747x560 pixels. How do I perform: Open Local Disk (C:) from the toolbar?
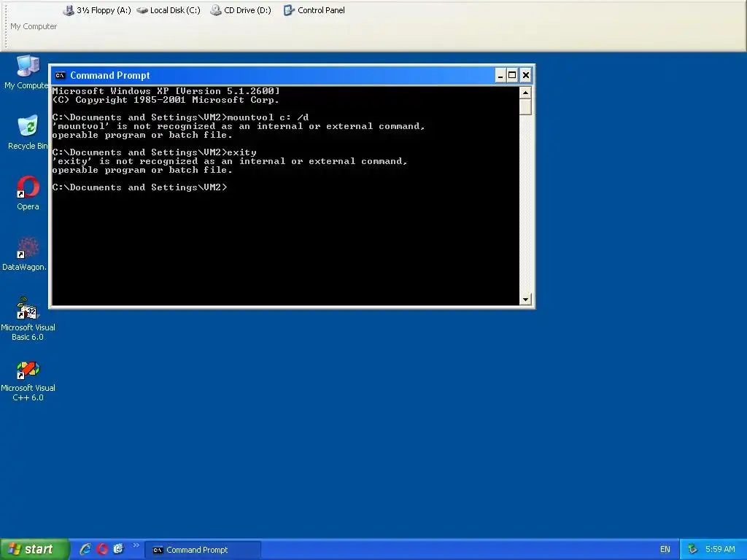click(x=169, y=10)
